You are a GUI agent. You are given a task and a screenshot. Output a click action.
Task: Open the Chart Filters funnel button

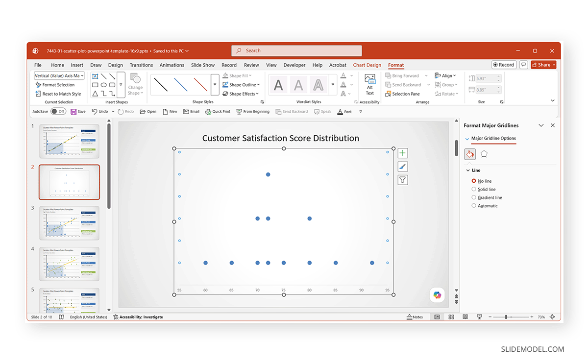tap(403, 180)
